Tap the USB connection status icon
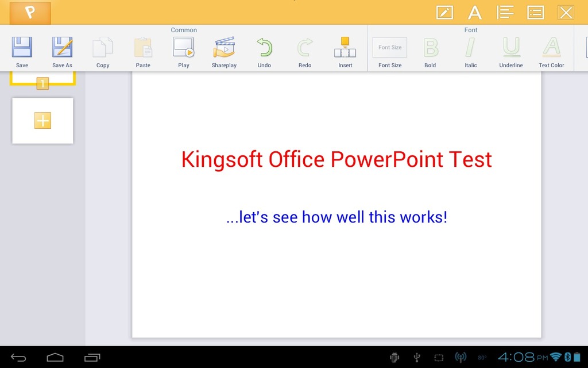 pos(417,358)
